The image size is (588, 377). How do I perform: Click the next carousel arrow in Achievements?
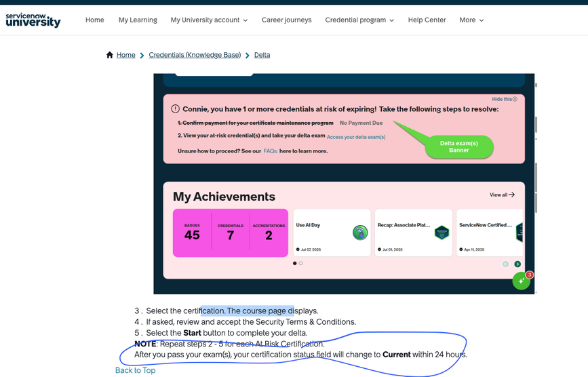(517, 264)
